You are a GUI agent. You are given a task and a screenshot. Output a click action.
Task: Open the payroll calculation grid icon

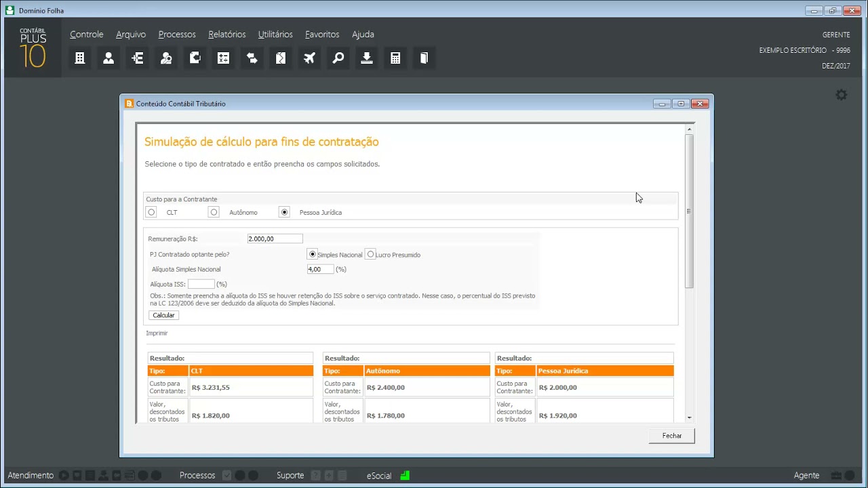pos(224,58)
